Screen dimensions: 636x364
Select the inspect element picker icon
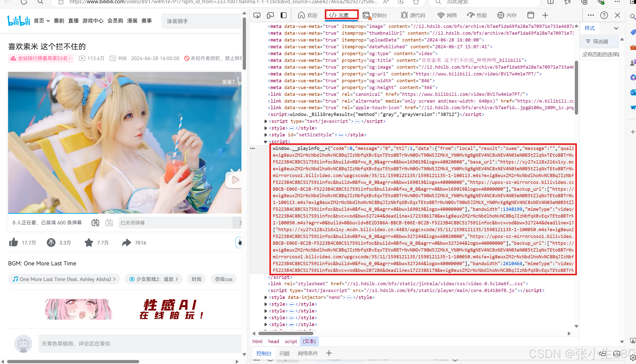coord(257,15)
